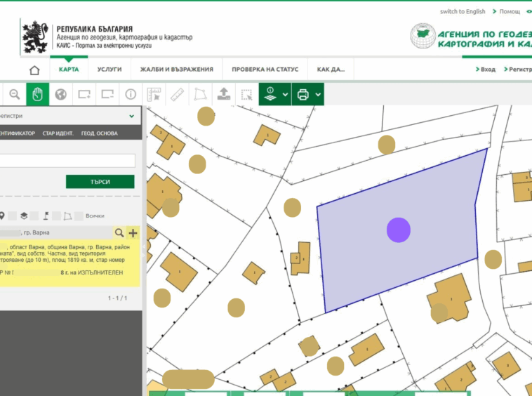Choose the add-to-selection rectangle tool
Image resolution: width=532 pixels, height=396 pixels.
[x=84, y=94]
